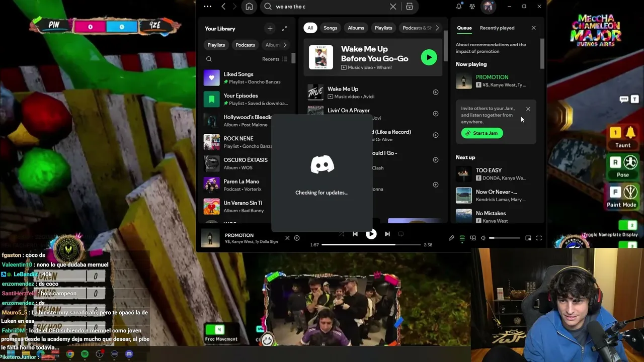Toggle the Queue view icon
The width and height of the screenshot is (644, 362).
tap(462, 238)
